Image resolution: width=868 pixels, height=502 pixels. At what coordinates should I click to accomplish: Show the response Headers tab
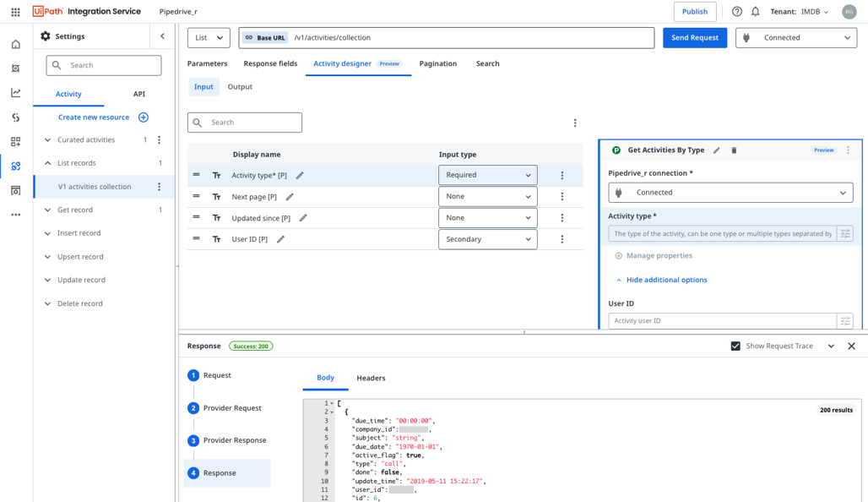coord(371,378)
